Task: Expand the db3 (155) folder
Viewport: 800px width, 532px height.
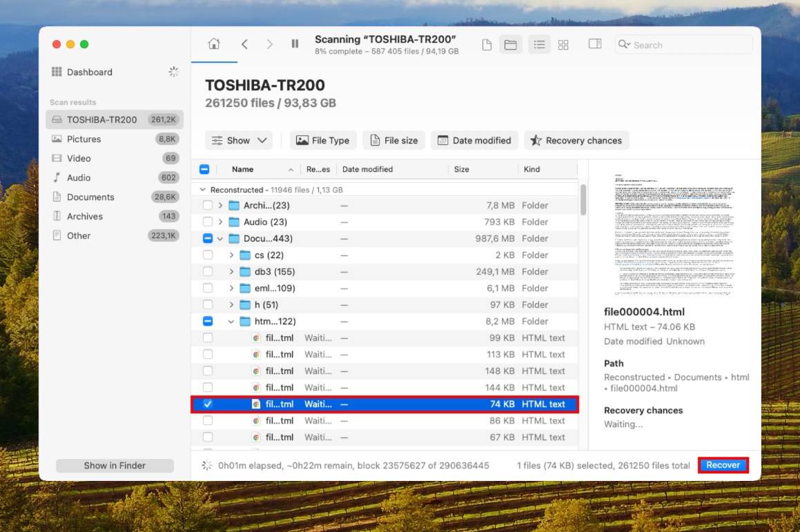Action: (231, 271)
